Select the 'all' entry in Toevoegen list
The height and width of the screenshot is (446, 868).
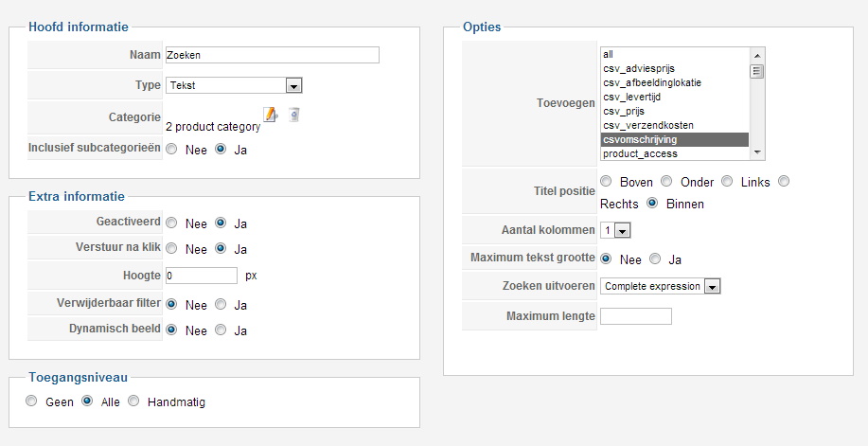[x=609, y=54]
